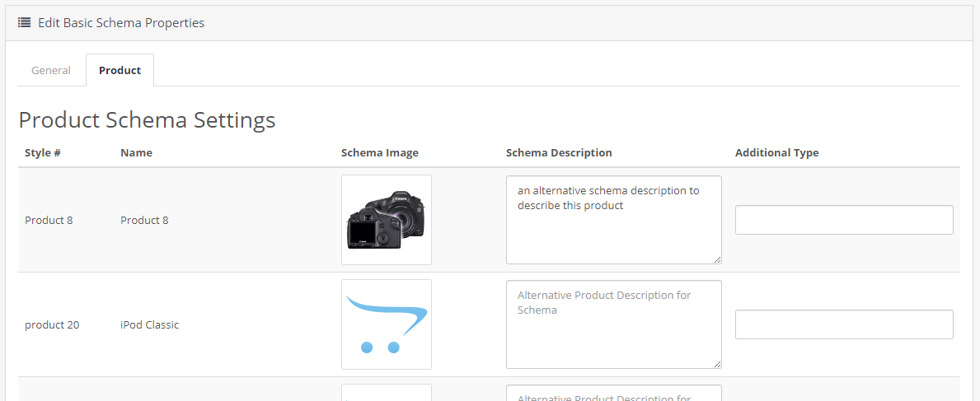Click the Name column header
Viewport: 980px width, 401px height.
click(x=136, y=152)
